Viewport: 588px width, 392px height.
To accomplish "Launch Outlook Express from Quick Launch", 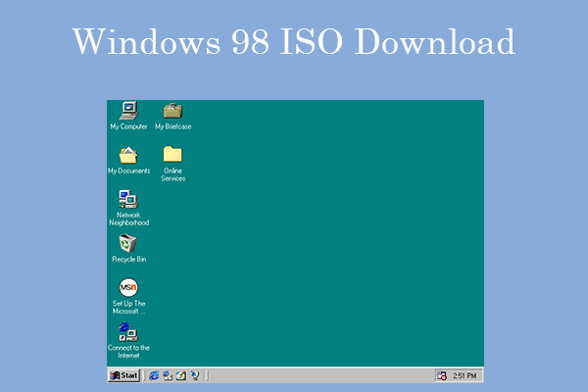I will 168,375.
